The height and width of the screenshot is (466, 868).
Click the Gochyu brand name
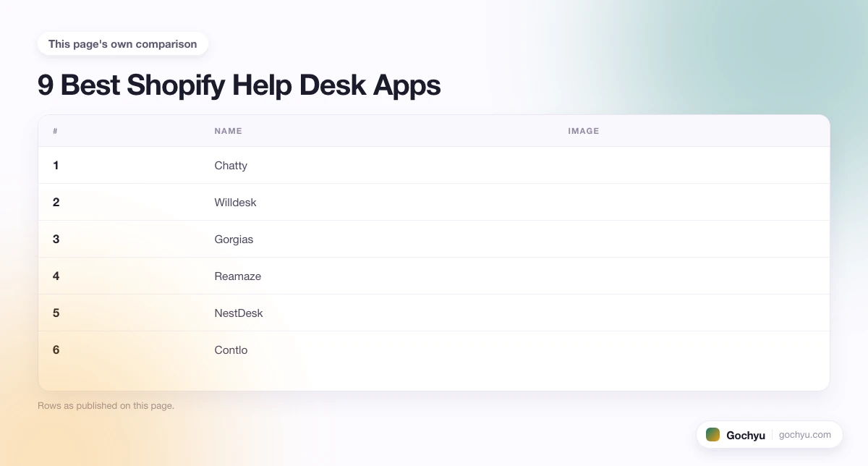(746, 436)
